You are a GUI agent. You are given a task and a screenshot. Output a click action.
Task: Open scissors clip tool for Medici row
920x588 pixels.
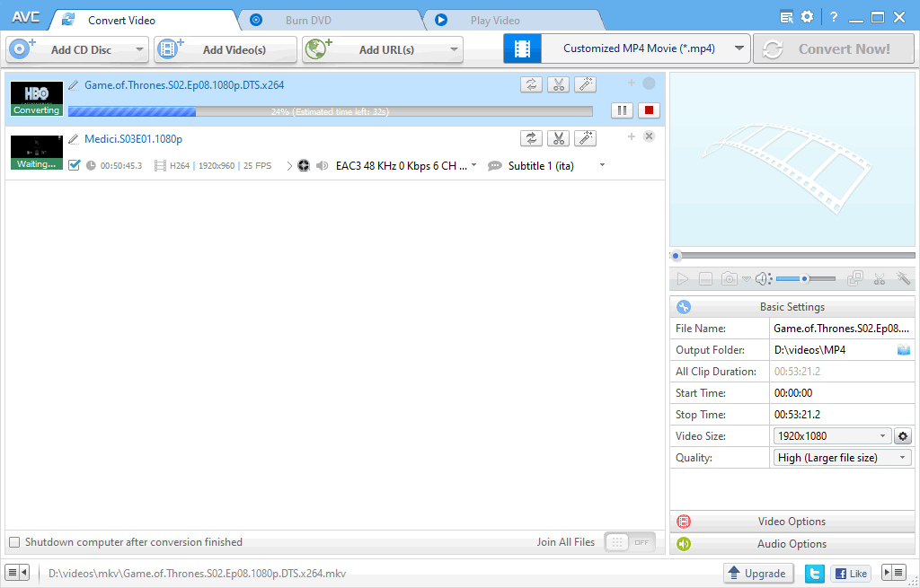(558, 138)
